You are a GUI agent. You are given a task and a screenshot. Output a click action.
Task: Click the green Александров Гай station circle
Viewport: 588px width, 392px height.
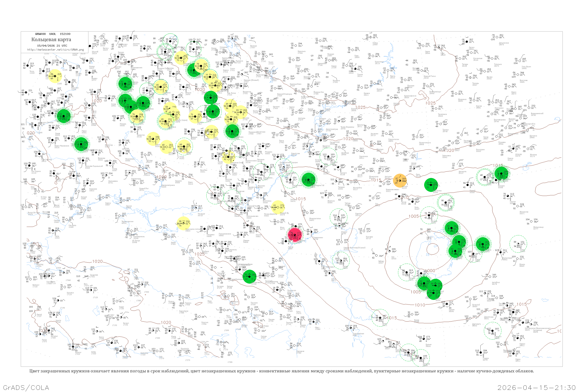(309, 180)
